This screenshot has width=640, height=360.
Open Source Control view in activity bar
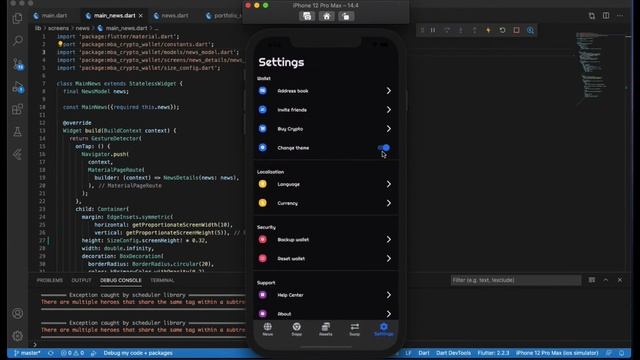18,64
